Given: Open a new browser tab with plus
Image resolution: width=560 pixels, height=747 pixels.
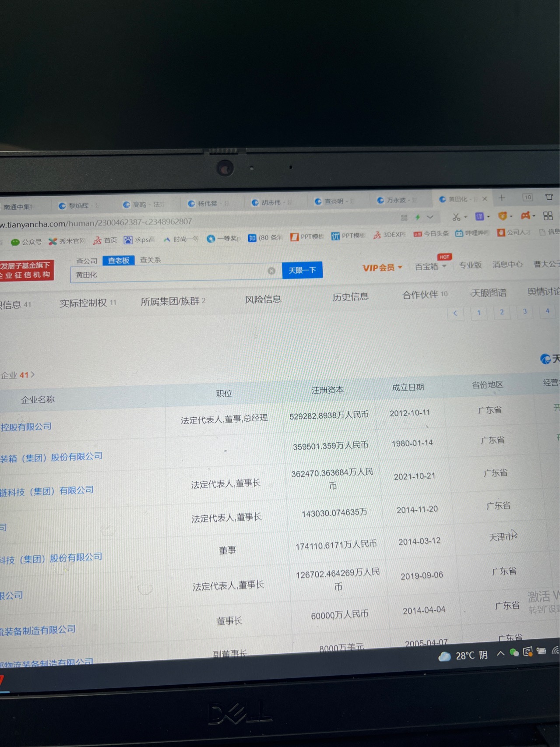Looking at the screenshot, I should point(502,198).
